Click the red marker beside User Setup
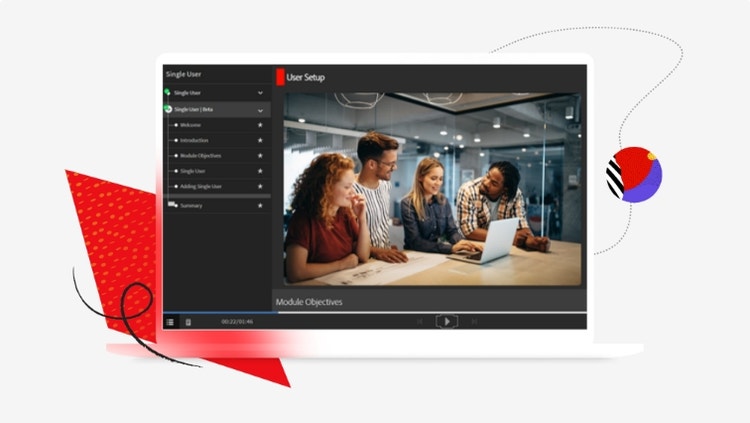The image size is (750, 423). click(x=280, y=77)
